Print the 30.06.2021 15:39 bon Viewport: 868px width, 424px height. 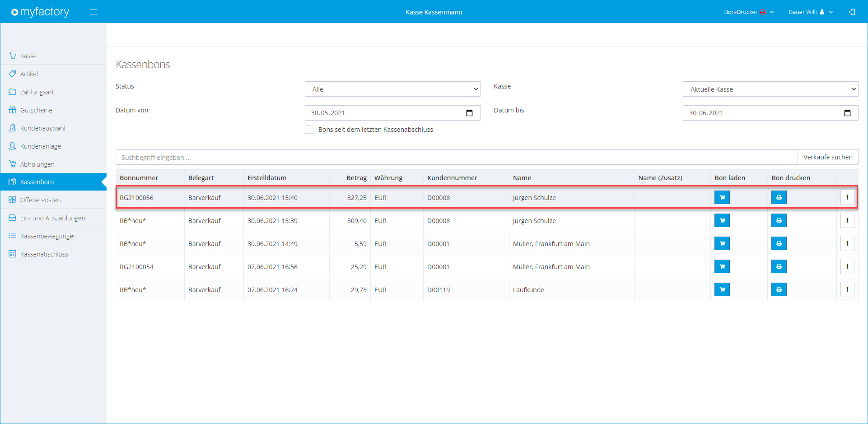(779, 220)
